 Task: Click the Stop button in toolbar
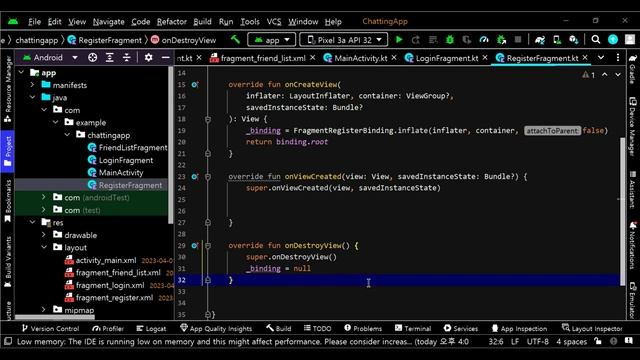coord(518,40)
